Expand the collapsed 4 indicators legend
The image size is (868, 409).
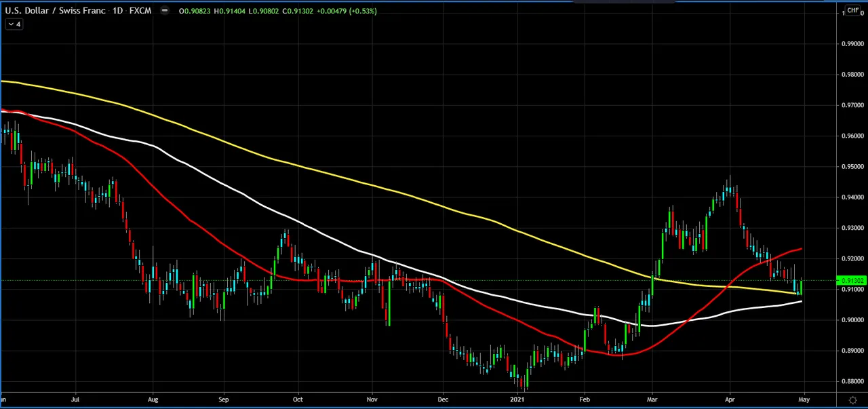[14, 24]
